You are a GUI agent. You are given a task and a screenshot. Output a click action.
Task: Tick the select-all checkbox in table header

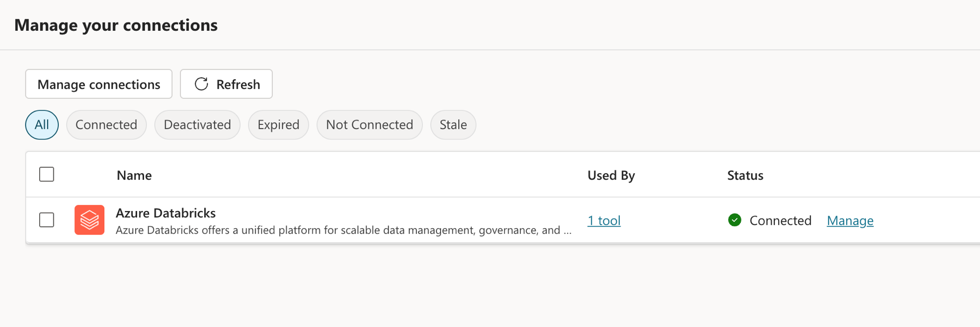[47, 174]
